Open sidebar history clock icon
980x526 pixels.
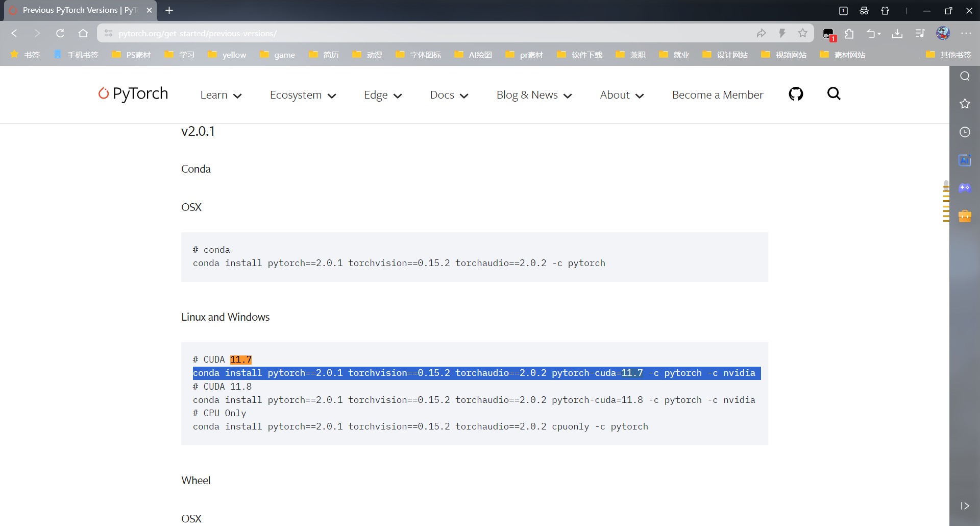tap(965, 132)
